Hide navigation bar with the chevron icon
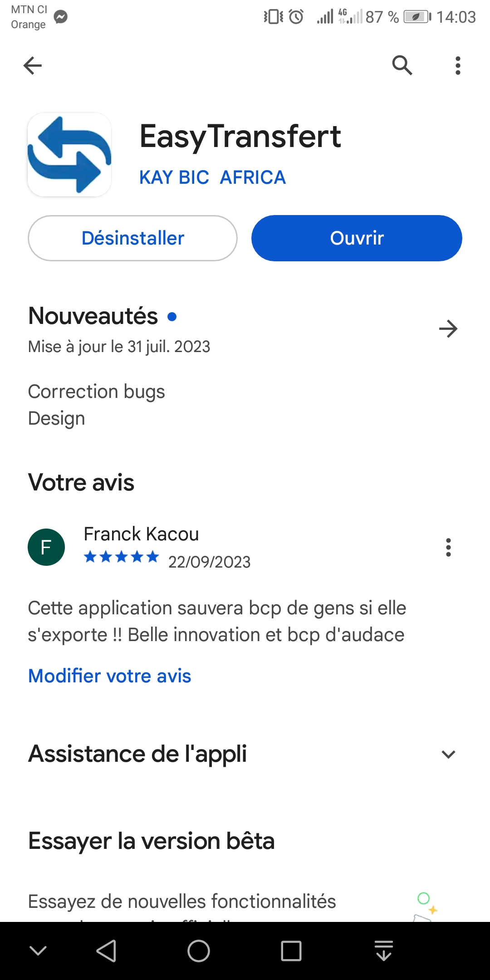The width and height of the screenshot is (490, 980). pyautogui.click(x=38, y=951)
